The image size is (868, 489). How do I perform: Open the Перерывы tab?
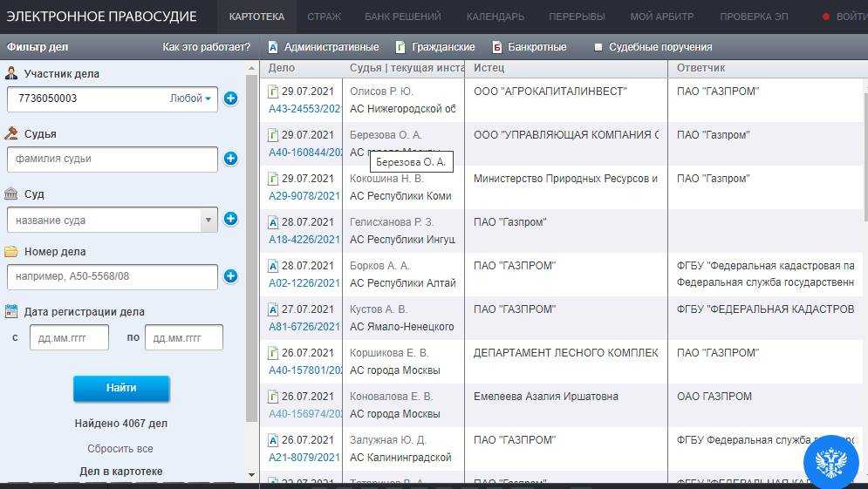(x=577, y=17)
